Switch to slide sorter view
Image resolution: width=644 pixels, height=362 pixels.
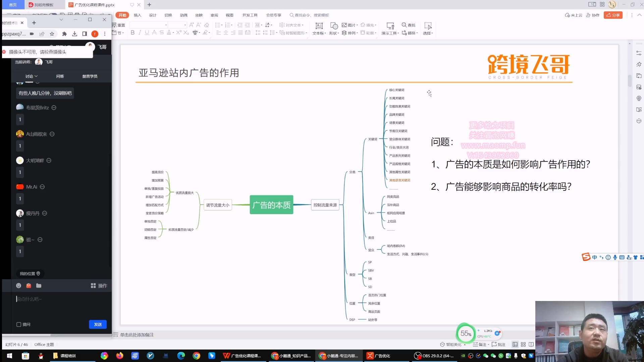pos(523,345)
